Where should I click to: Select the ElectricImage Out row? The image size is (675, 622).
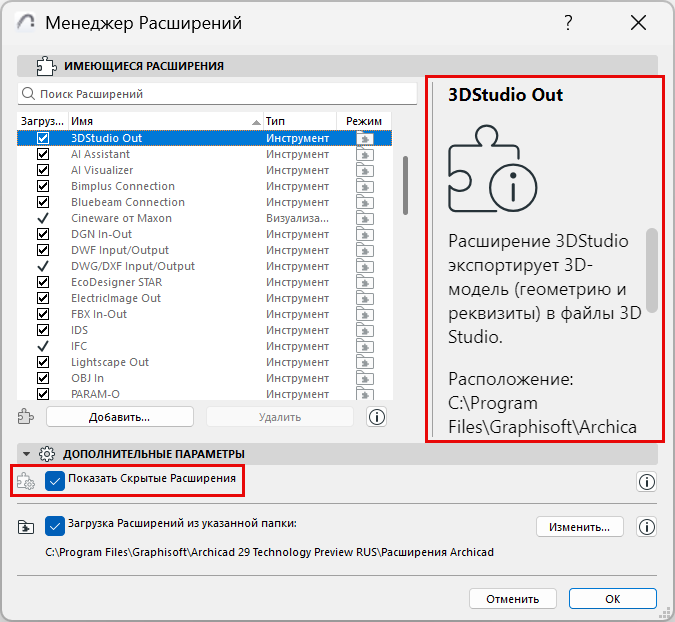[204, 298]
